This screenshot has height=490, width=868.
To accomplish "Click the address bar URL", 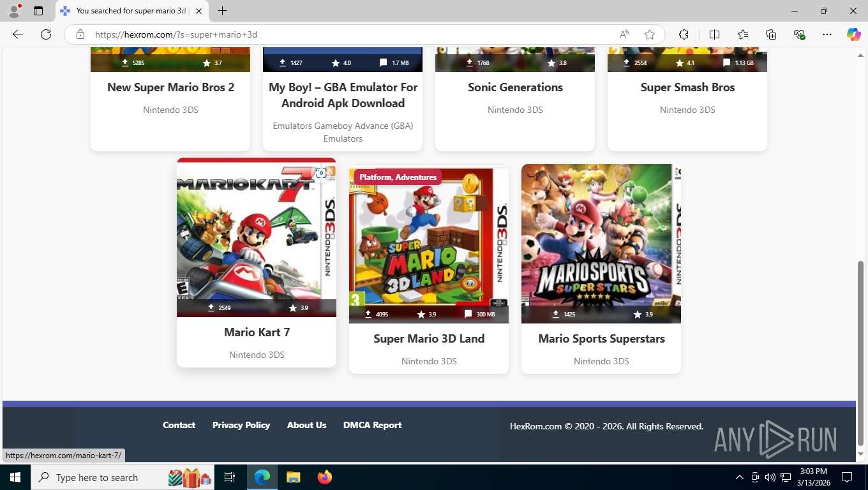I will pyautogui.click(x=176, y=34).
